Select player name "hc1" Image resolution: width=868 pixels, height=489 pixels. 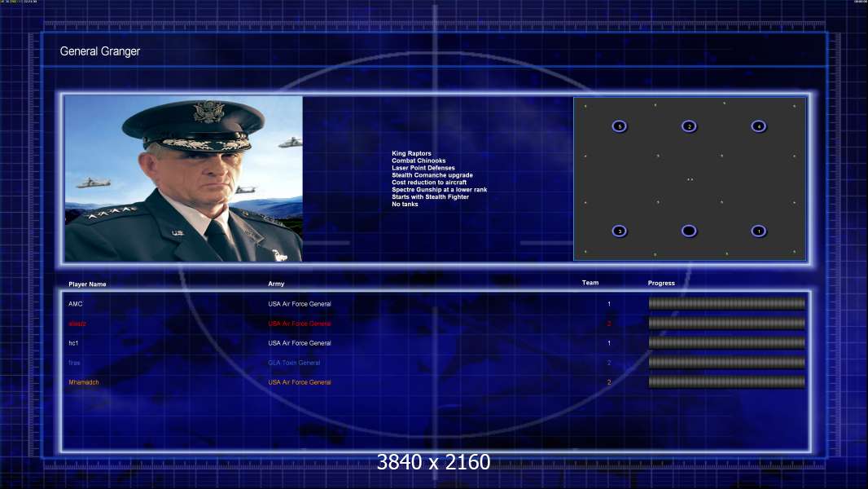pos(73,343)
